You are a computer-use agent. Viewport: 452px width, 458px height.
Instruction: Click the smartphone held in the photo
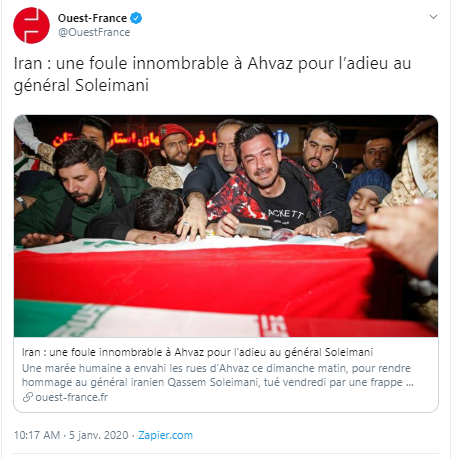point(253,231)
